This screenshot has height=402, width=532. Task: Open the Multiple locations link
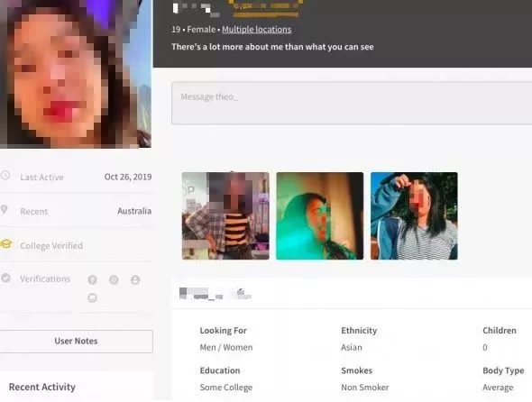tap(256, 30)
